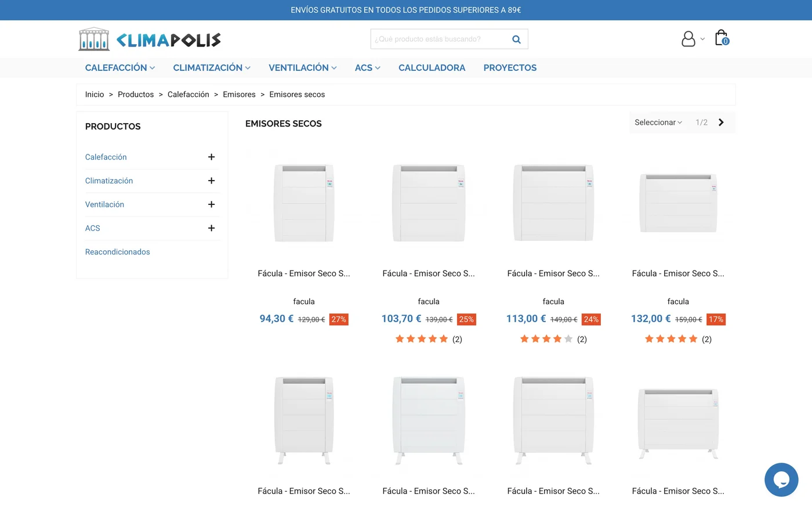Open the 94,30 € emitter product image
The width and height of the screenshot is (812, 508).
304,203
